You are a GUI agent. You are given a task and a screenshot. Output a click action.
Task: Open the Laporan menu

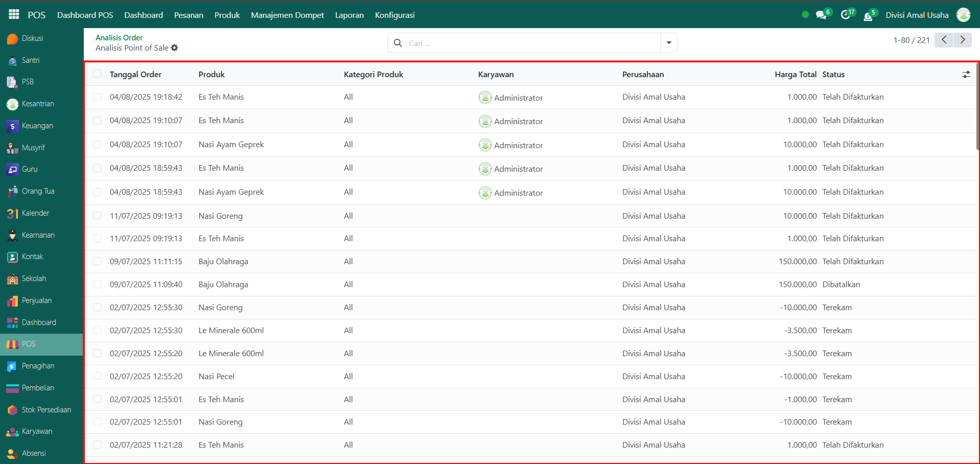349,15
